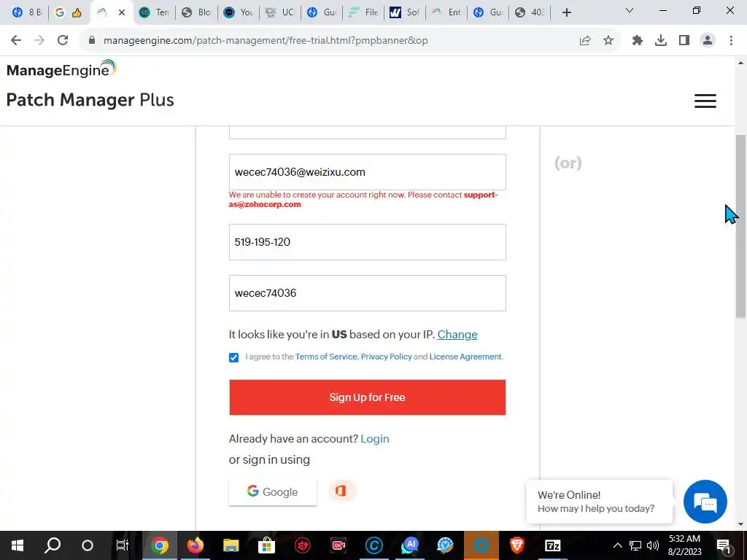This screenshot has height=560, width=747.
Task: Open the live chat bubble
Action: (x=705, y=502)
